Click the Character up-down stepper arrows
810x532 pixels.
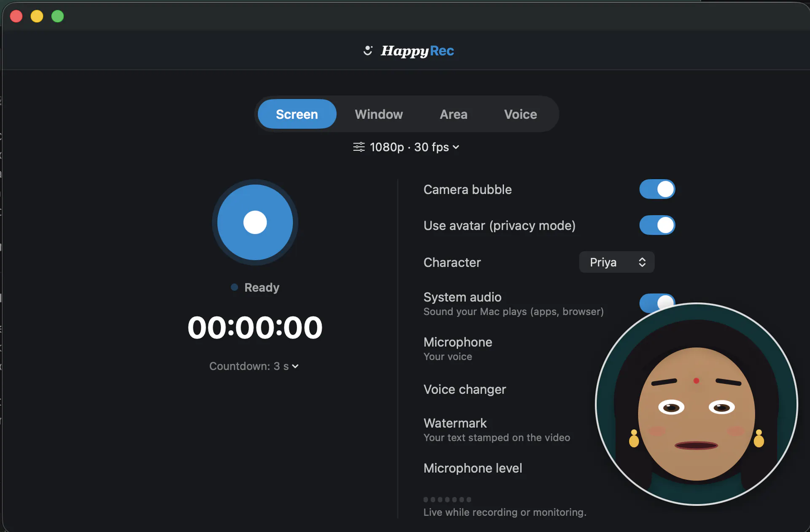[642, 262]
